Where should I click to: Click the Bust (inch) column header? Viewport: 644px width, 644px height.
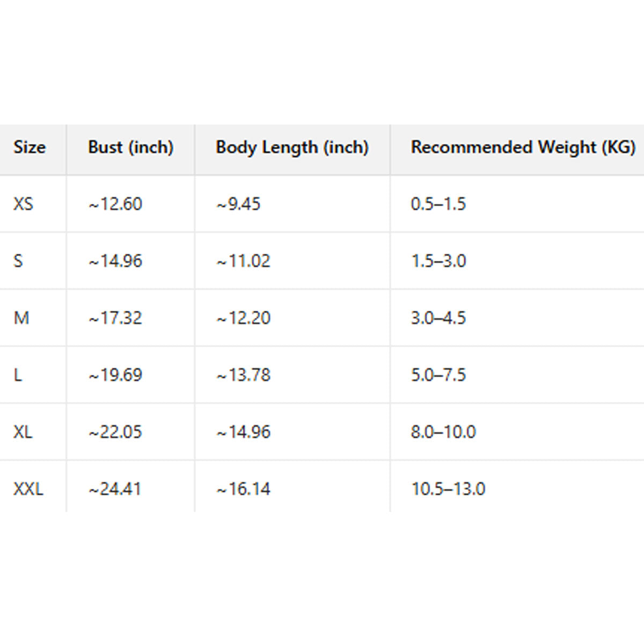[130, 147]
